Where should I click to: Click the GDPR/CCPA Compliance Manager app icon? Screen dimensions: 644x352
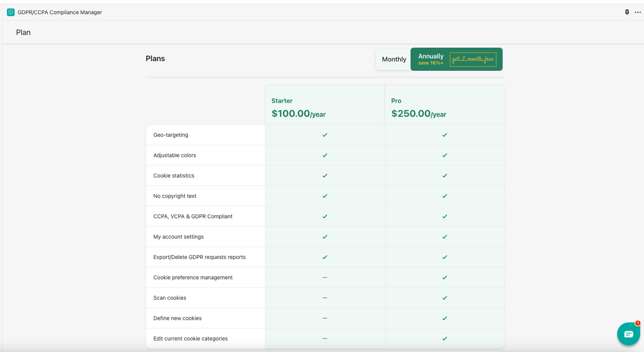click(x=11, y=12)
